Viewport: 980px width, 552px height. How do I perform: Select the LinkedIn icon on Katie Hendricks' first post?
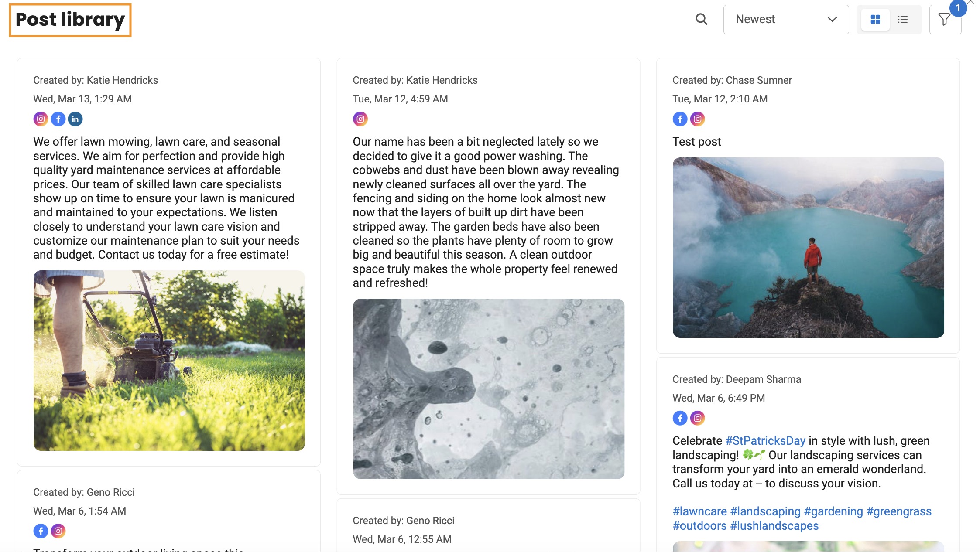pos(75,119)
